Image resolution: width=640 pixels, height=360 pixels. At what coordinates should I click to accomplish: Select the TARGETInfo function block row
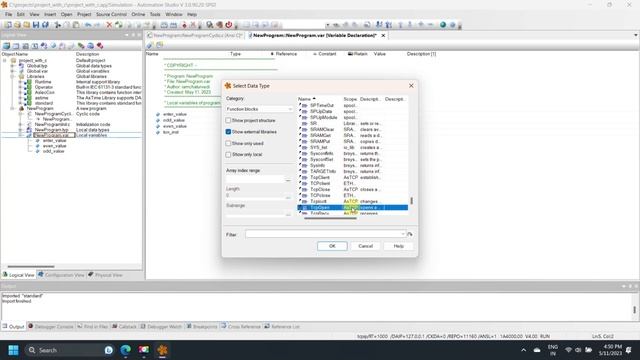point(353,171)
